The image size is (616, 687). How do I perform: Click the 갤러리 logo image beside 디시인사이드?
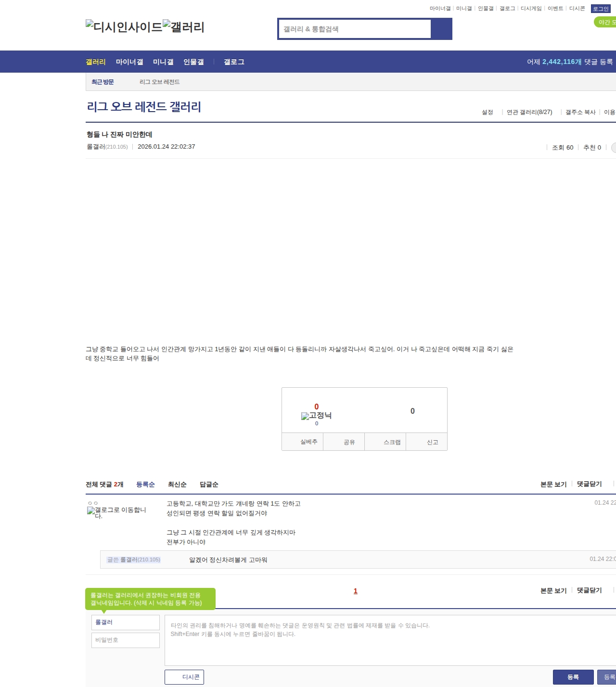(x=184, y=27)
